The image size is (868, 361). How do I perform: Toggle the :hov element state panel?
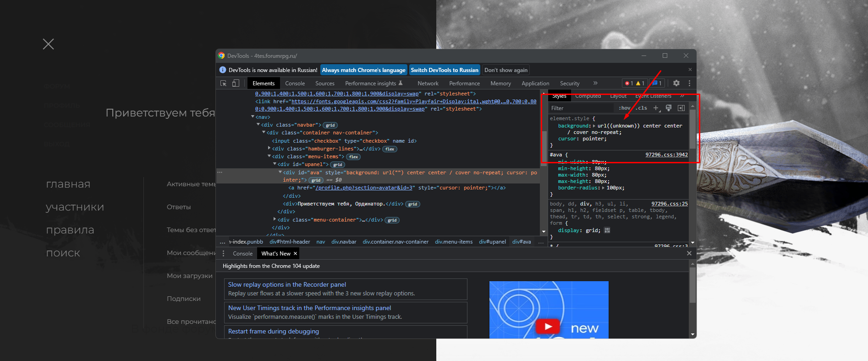[x=624, y=108]
